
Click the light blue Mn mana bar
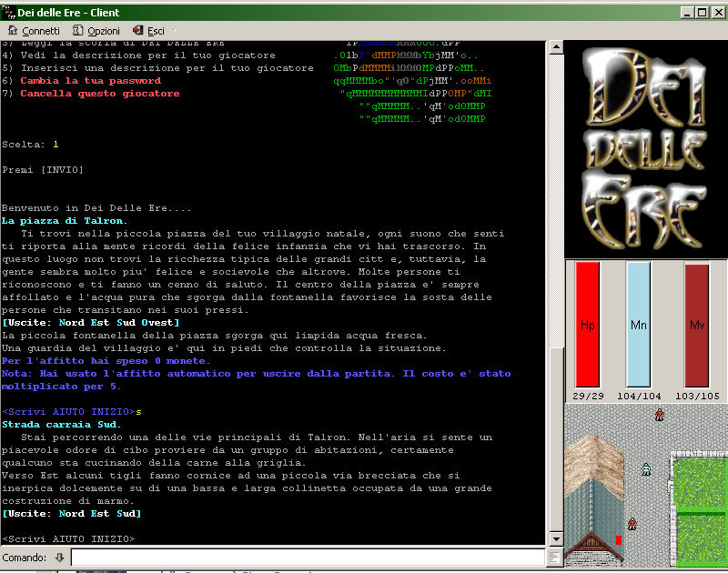(x=639, y=325)
